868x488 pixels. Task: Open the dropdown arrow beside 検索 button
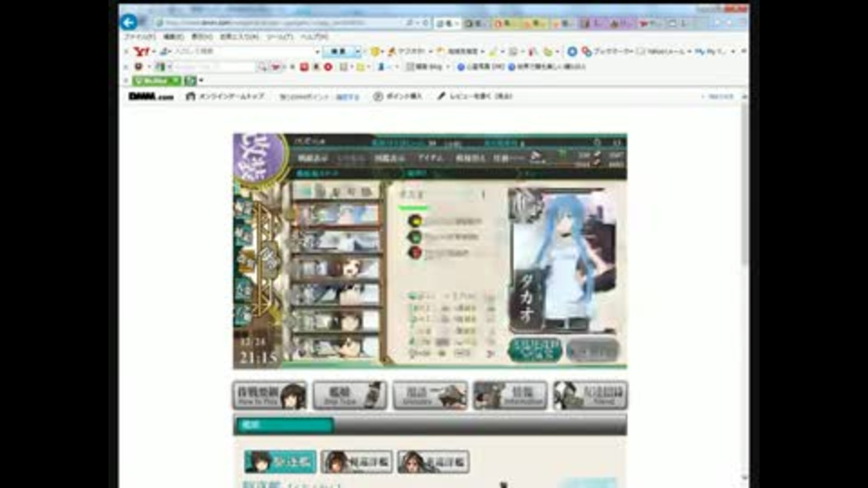(x=358, y=52)
